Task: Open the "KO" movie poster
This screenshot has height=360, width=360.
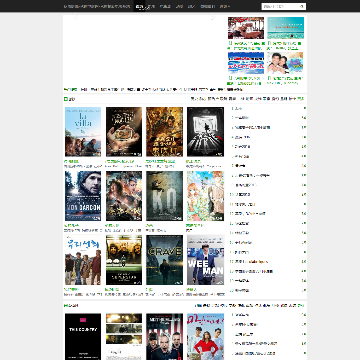Action: 164,196
